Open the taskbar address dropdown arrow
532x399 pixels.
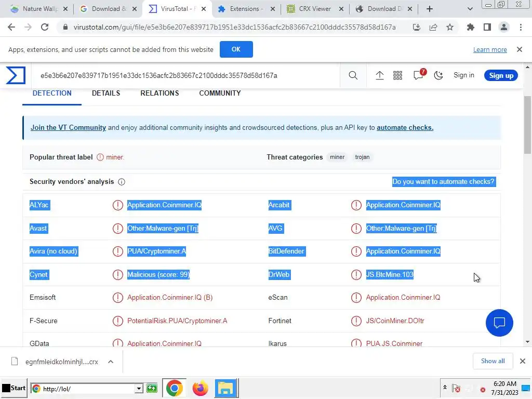pos(138,389)
